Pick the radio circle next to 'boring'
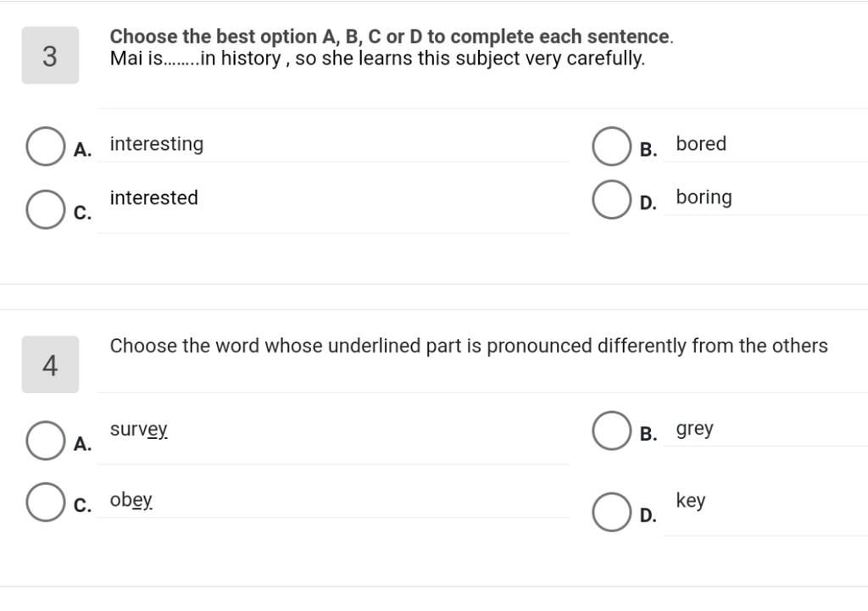The width and height of the screenshot is (868, 611). coord(611,200)
